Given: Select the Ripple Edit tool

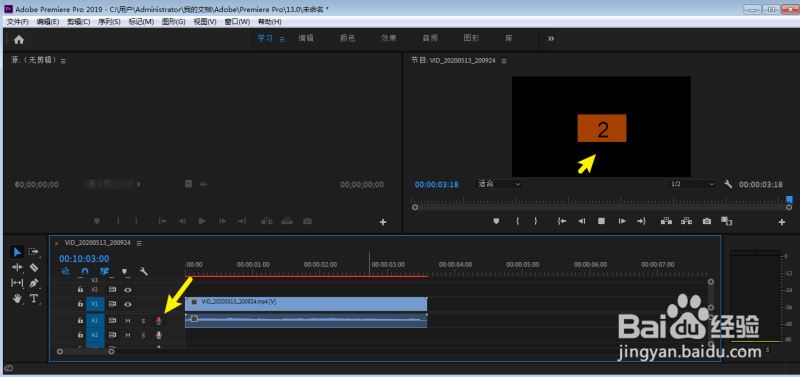Looking at the screenshot, I should pyautogui.click(x=17, y=267).
